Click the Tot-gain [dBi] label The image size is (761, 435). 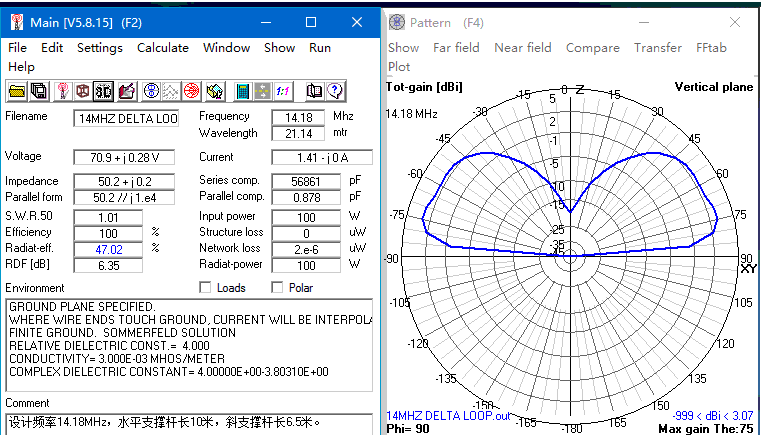[424, 87]
